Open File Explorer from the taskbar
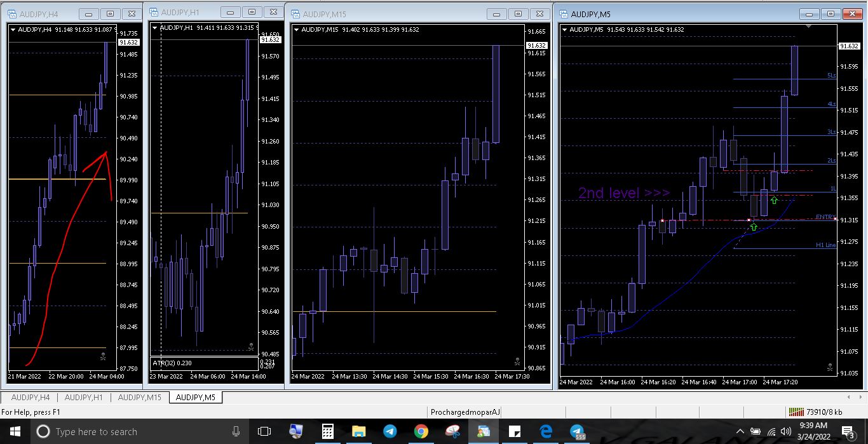 click(x=359, y=431)
